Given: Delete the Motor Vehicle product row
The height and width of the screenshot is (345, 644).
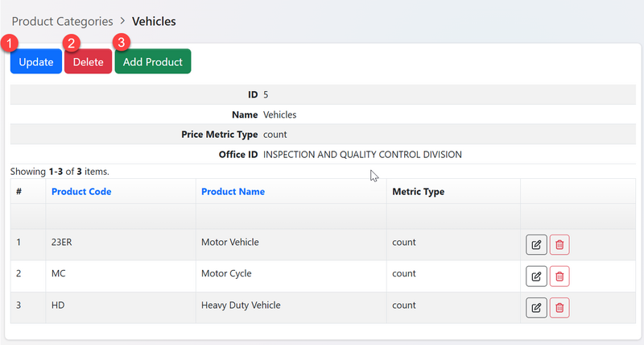Looking at the screenshot, I should point(559,245).
